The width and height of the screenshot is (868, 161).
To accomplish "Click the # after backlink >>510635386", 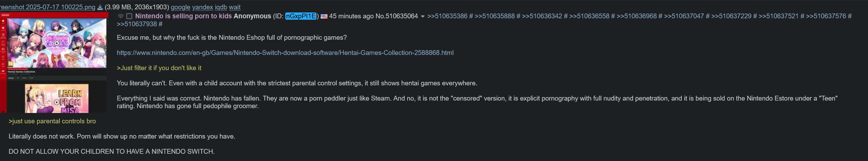I will click(471, 16).
